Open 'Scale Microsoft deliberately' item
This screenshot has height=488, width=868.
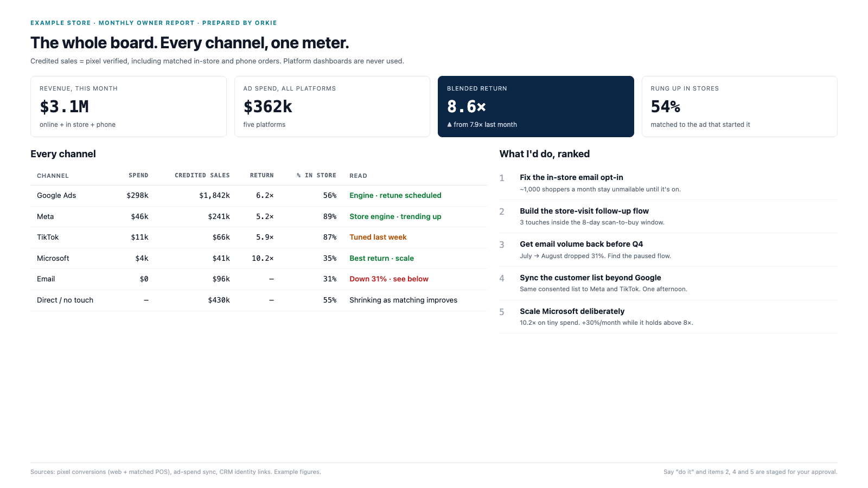pyautogui.click(x=572, y=311)
